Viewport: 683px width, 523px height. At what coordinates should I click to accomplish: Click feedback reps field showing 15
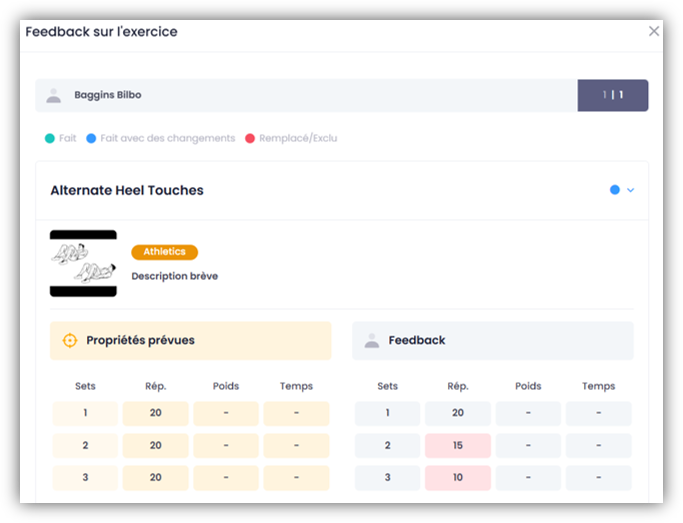pyautogui.click(x=457, y=446)
